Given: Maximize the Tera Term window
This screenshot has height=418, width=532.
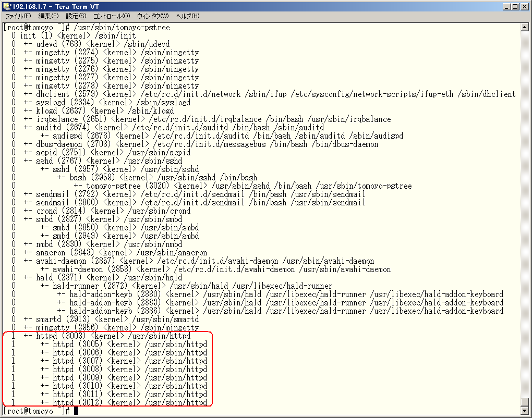Looking at the screenshot, I should pyautogui.click(x=515, y=6).
